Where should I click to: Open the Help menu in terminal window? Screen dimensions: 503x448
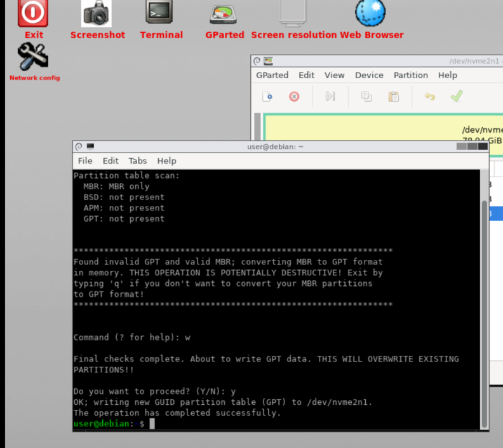tap(166, 161)
